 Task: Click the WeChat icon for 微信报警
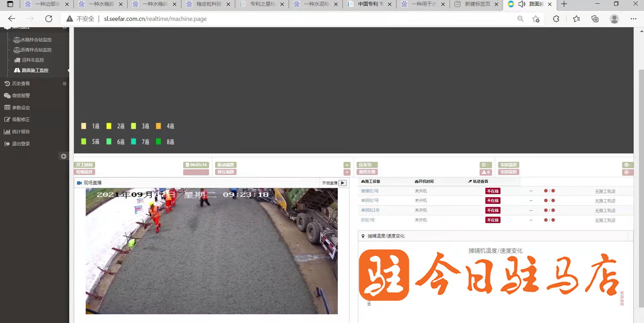pyautogui.click(x=7, y=96)
